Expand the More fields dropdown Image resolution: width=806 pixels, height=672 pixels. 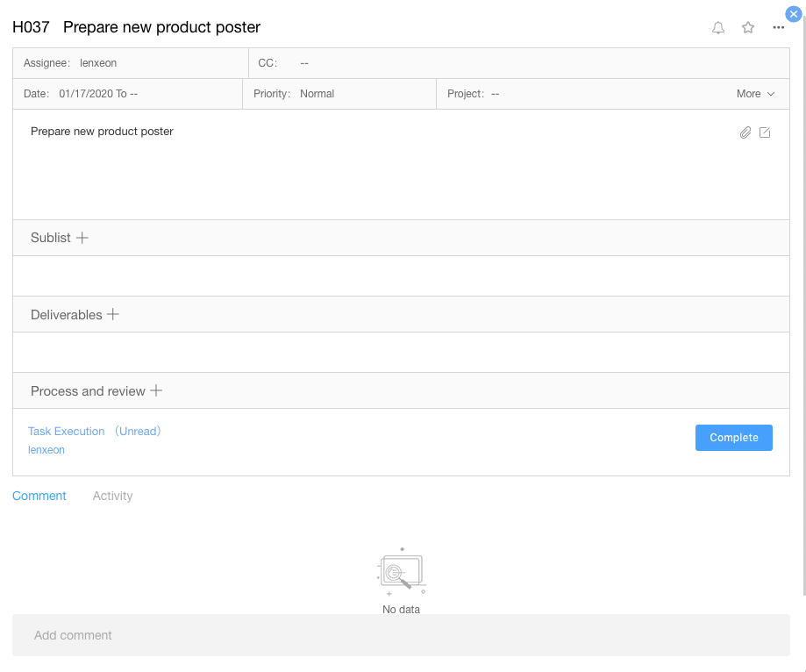(755, 94)
